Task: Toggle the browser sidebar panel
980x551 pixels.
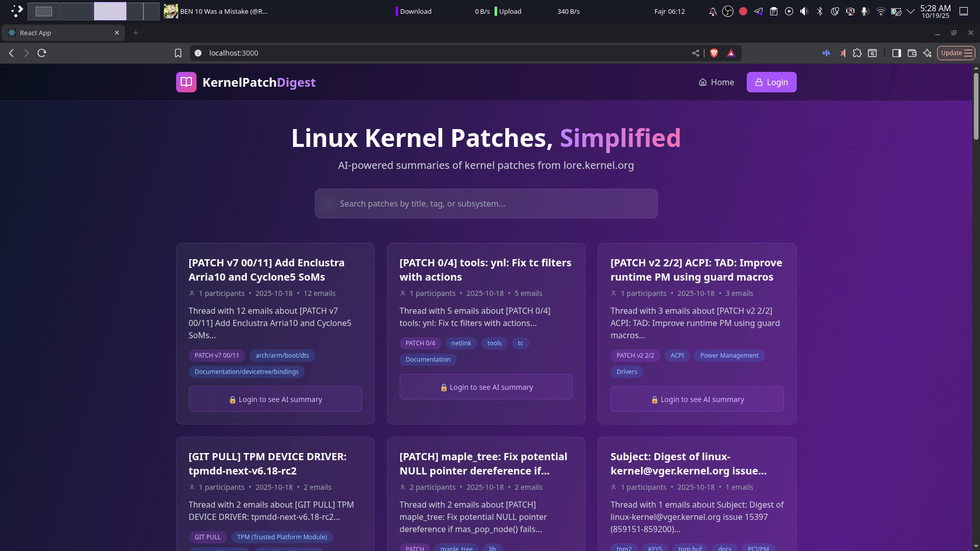Action: point(896,53)
